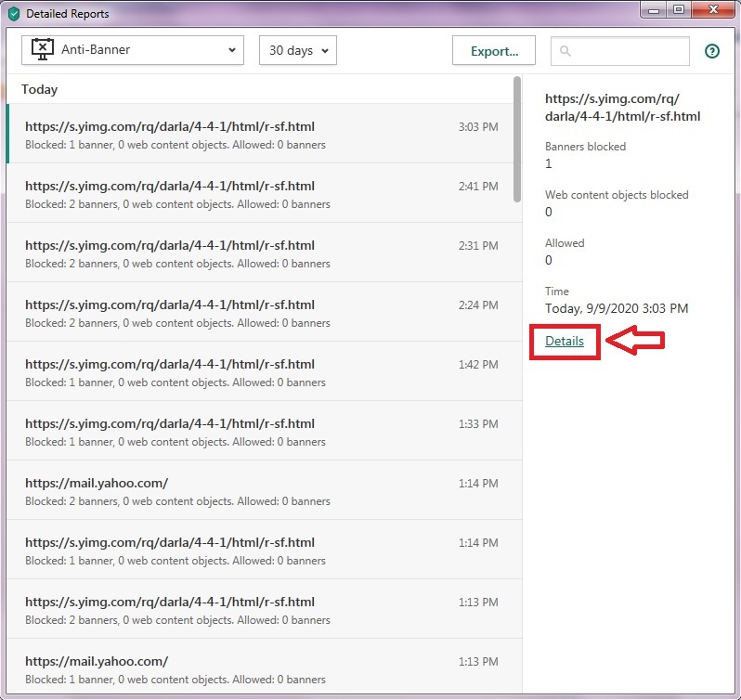Open the Details link
The height and width of the screenshot is (700, 741).
coord(565,341)
